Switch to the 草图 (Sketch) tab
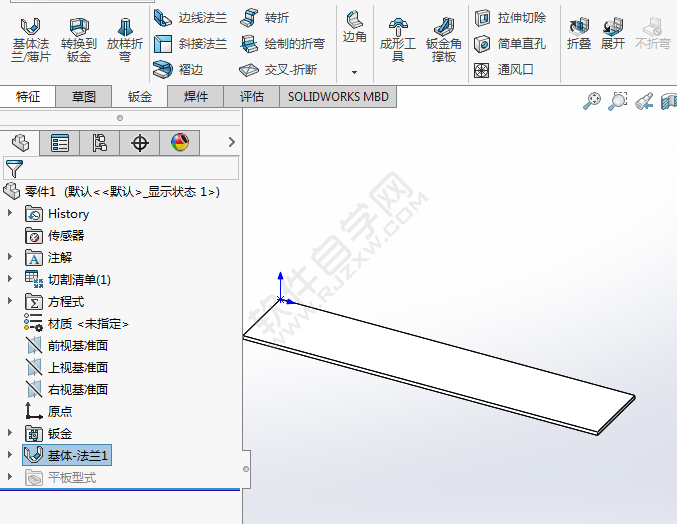Image resolution: width=677 pixels, height=524 pixels. tap(84, 96)
